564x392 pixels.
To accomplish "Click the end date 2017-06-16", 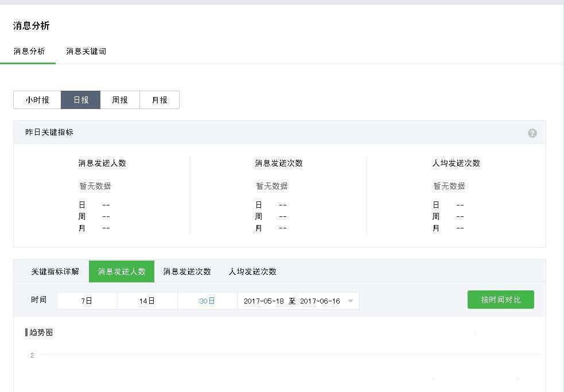I will click(x=320, y=301).
